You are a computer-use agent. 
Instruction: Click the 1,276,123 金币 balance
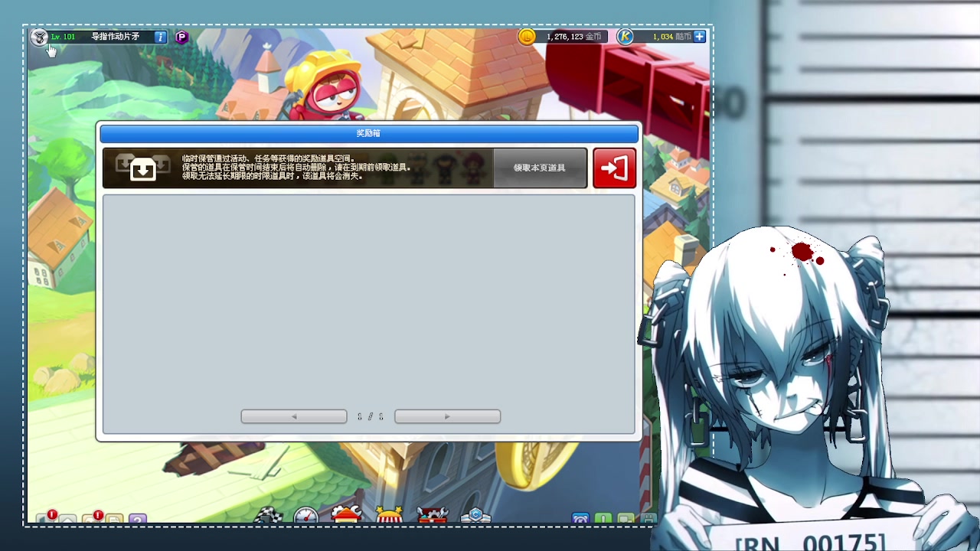(x=573, y=37)
